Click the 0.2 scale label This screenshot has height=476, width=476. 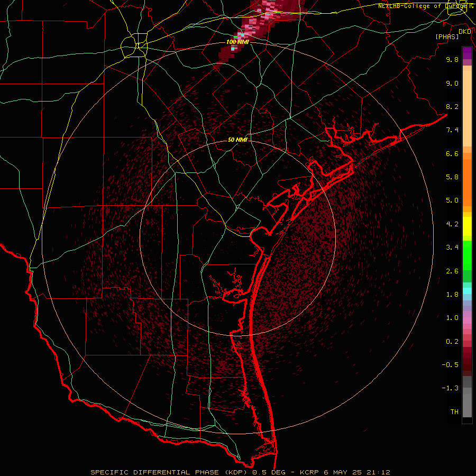[x=452, y=342]
